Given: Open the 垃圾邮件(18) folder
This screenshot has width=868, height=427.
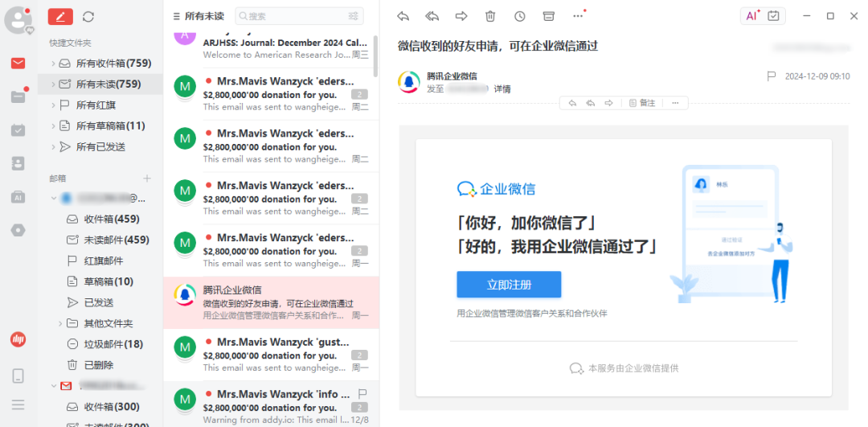Looking at the screenshot, I should pos(100,344).
